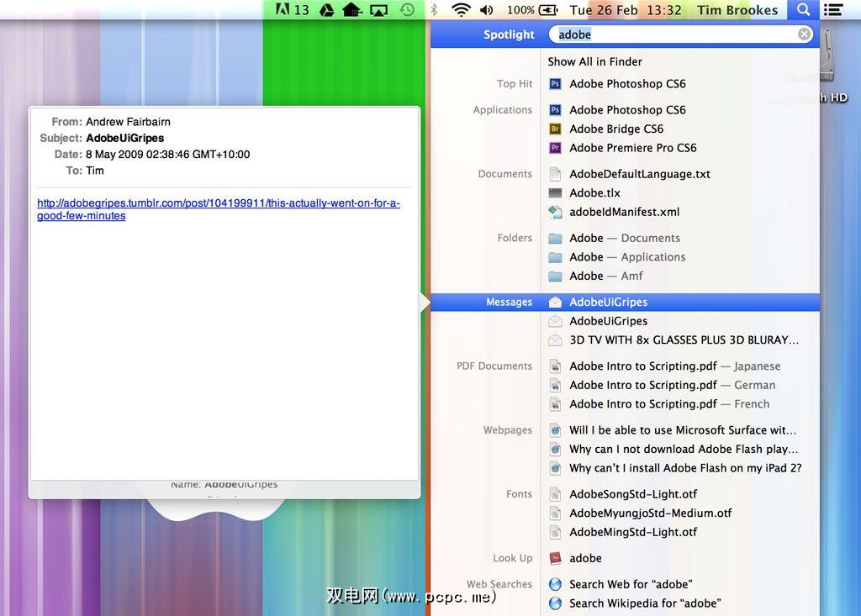Open the volume speaker menu icon
The image size is (861, 616).
pyautogui.click(x=486, y=10)
